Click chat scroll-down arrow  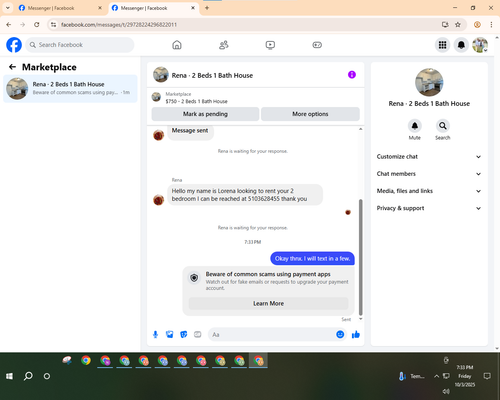[x=360, y=319]
